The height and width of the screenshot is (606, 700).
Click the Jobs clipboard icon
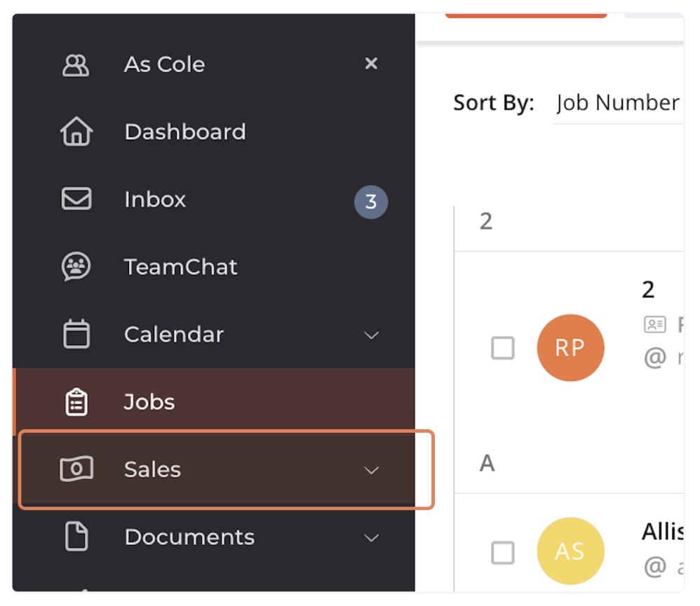click(x=76, y=402)
